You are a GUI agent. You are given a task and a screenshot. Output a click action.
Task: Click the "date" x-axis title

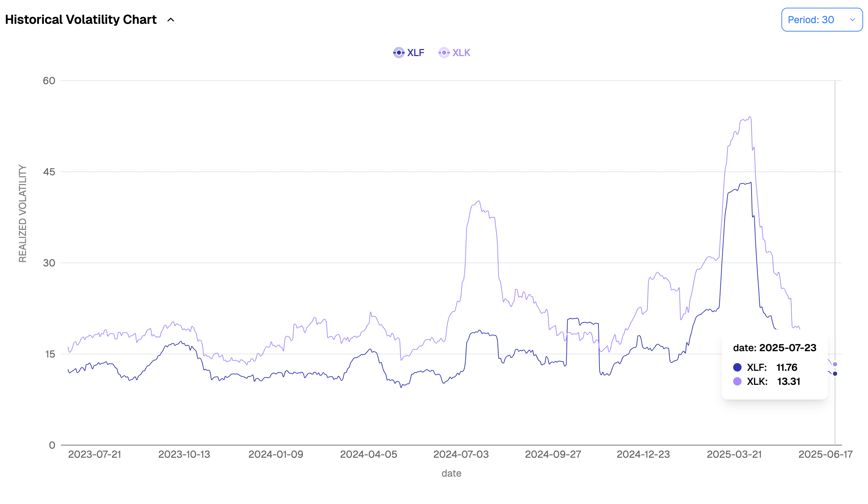click(x=451, y=474)
